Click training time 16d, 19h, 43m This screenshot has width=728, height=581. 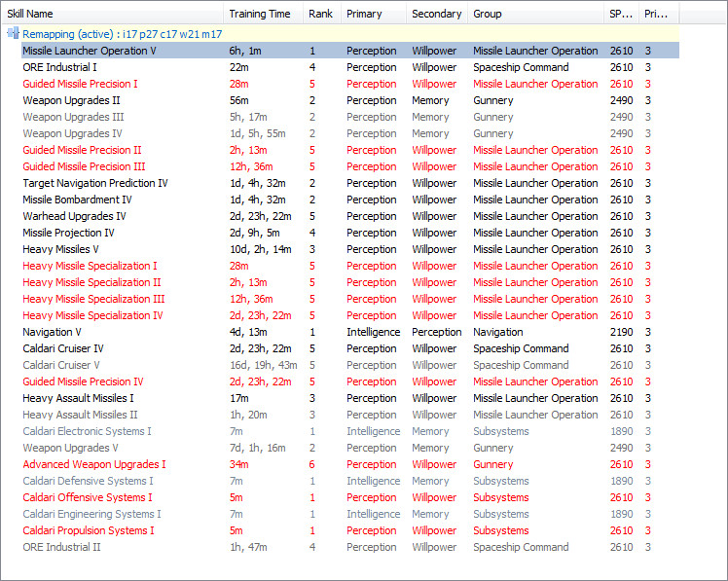263,366
